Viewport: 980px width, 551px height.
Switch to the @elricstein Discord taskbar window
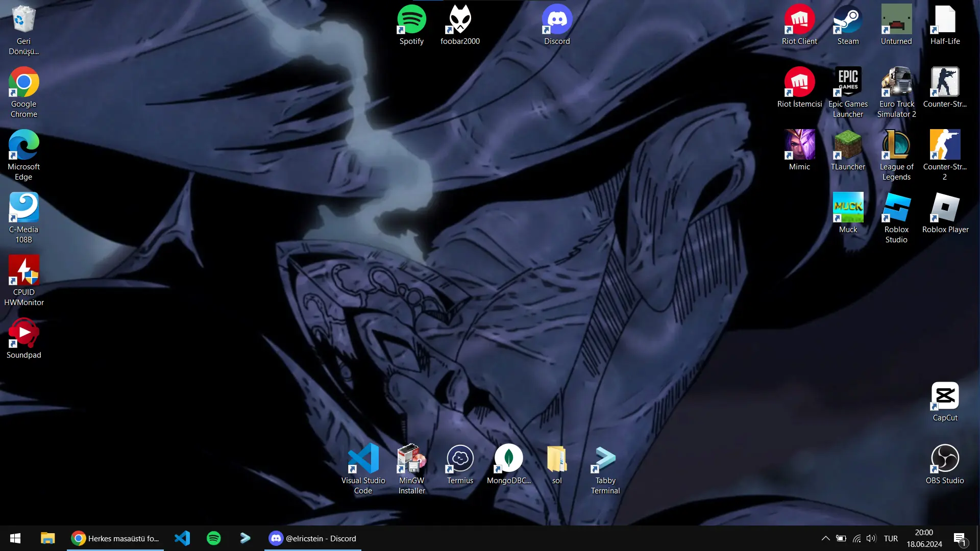tap(313, 538)
